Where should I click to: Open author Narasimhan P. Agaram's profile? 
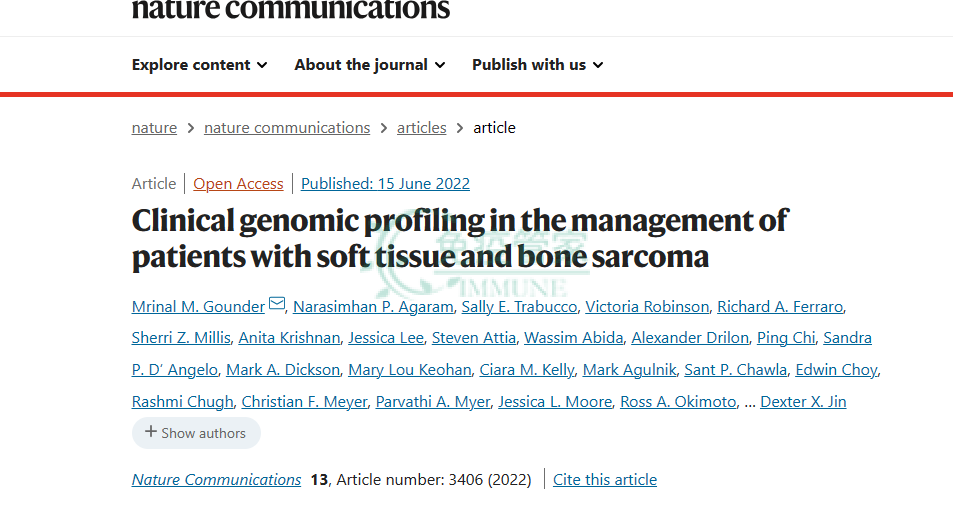coord(373,307)
